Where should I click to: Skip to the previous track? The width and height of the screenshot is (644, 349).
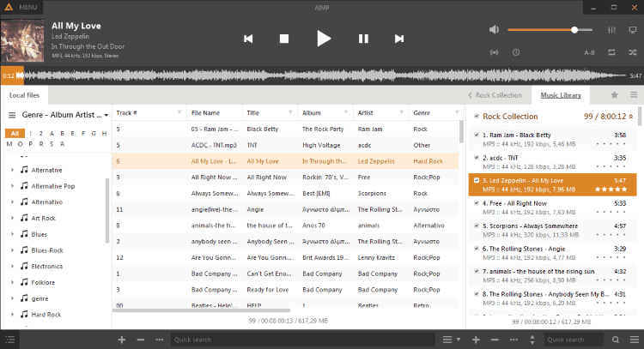248,39
